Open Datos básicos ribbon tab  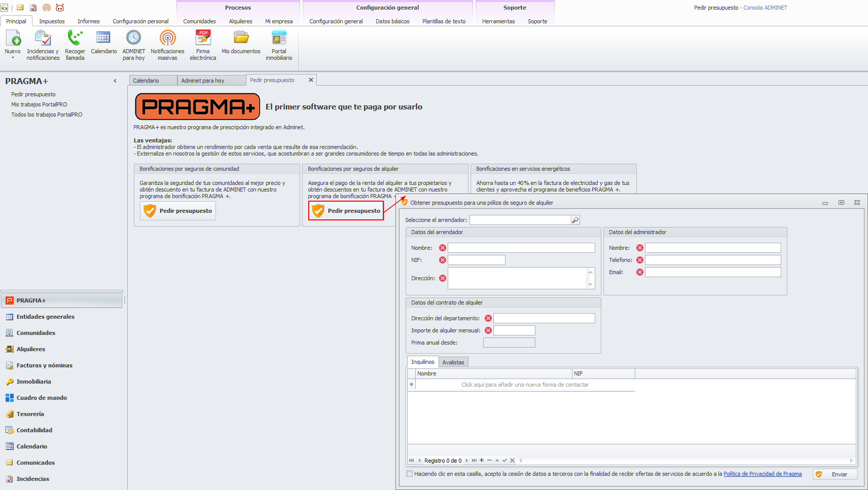pyautogui.click(x=392, y=21)
